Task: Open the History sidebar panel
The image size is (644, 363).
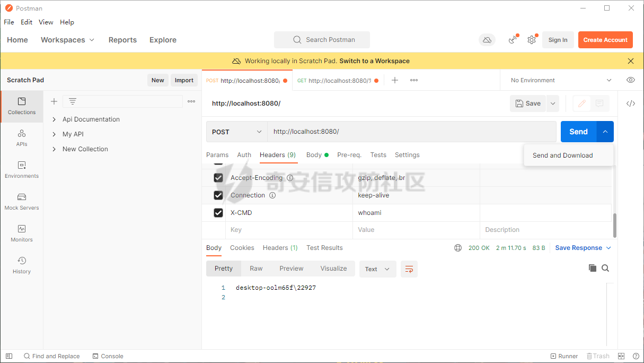Action: coord(22,265)
